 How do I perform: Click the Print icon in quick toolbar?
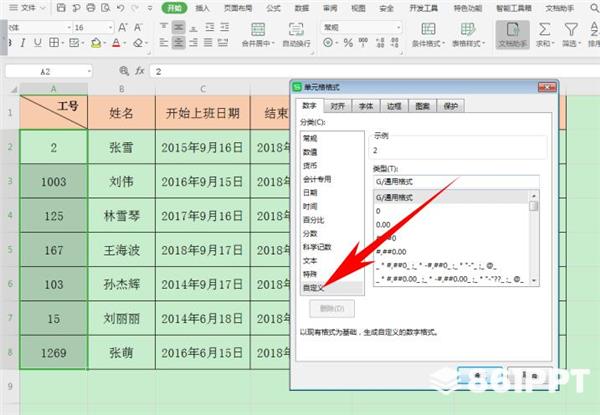click(91, 8)
